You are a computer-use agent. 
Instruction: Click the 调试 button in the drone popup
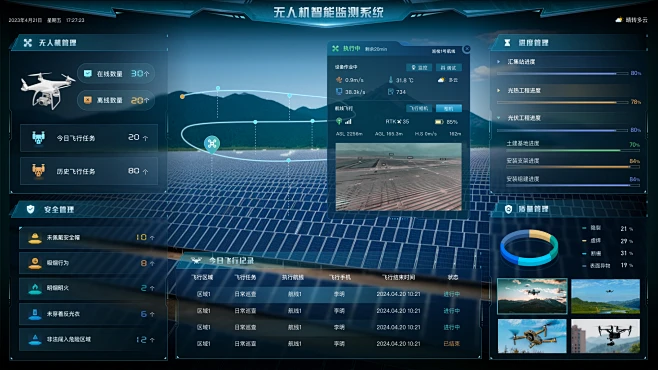(449, 68)
